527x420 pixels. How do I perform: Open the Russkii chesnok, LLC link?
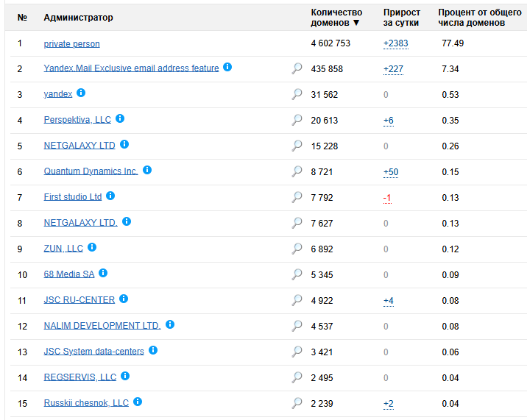(86, 403)
